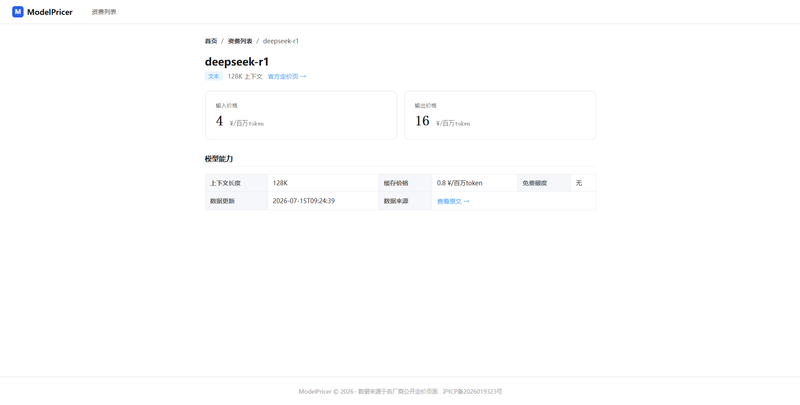
Task: Click the input price value 4
Action: pyautogui.click(x=219, y=121)
